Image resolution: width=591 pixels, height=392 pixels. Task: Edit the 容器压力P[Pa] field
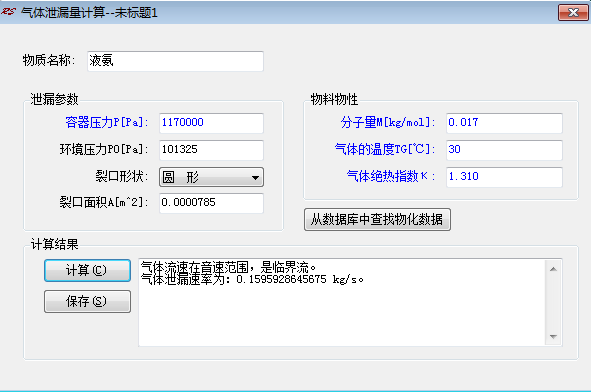[x=211, y=123]
